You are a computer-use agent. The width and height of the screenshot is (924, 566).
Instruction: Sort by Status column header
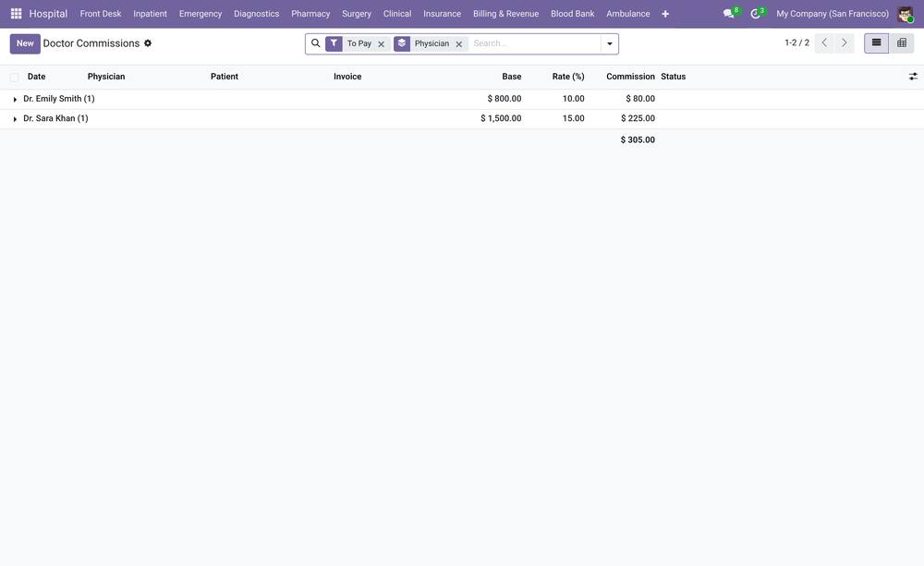pos(674,77)
